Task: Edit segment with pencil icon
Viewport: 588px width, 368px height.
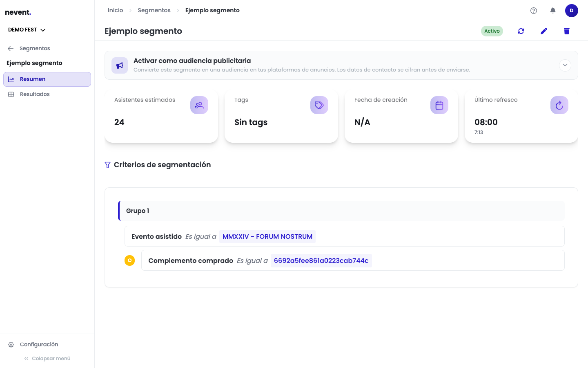Action: pyautogui.click(x=544, y=31)
